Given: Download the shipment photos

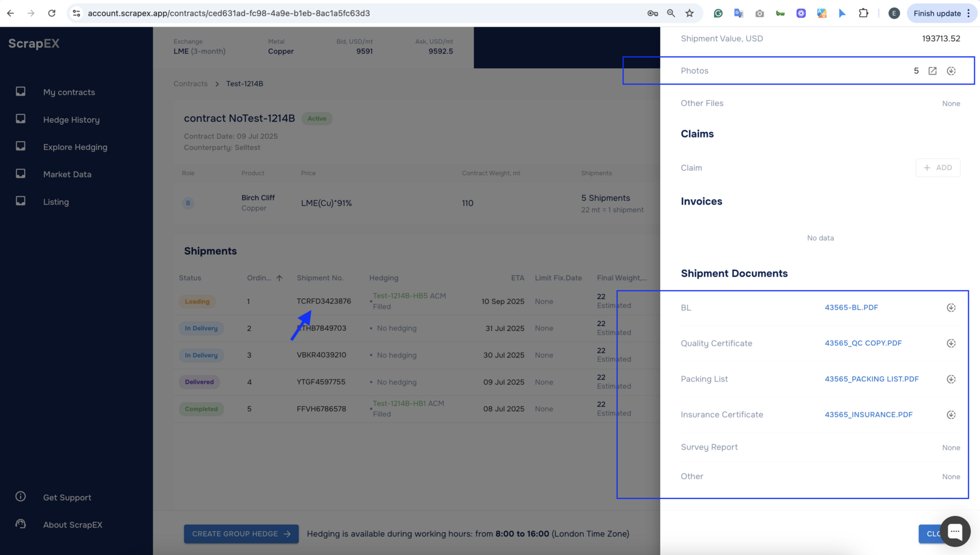Looking at the screenshot, I should 951,71.
